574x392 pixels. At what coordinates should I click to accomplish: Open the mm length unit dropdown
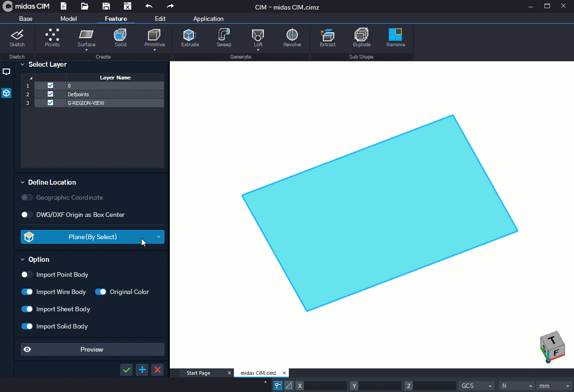click(554, 386)
